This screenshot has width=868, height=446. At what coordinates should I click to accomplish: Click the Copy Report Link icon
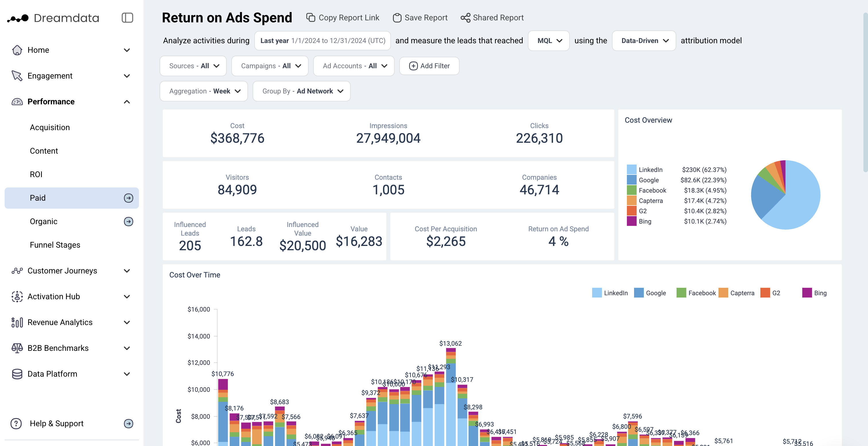[310, 17]
